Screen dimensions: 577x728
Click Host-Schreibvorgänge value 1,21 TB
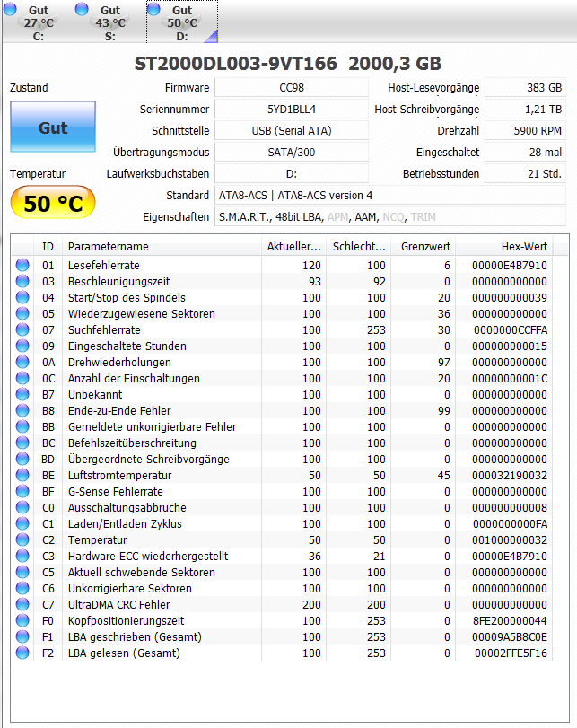point(526,110)
